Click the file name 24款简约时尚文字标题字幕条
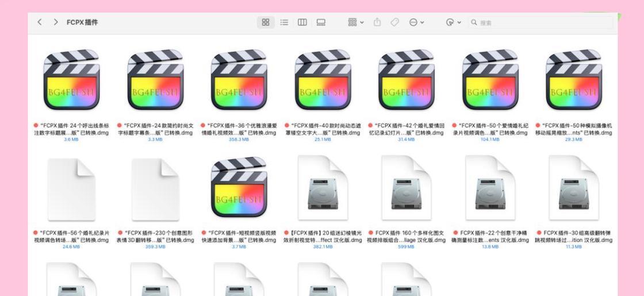 coord(155,129)
